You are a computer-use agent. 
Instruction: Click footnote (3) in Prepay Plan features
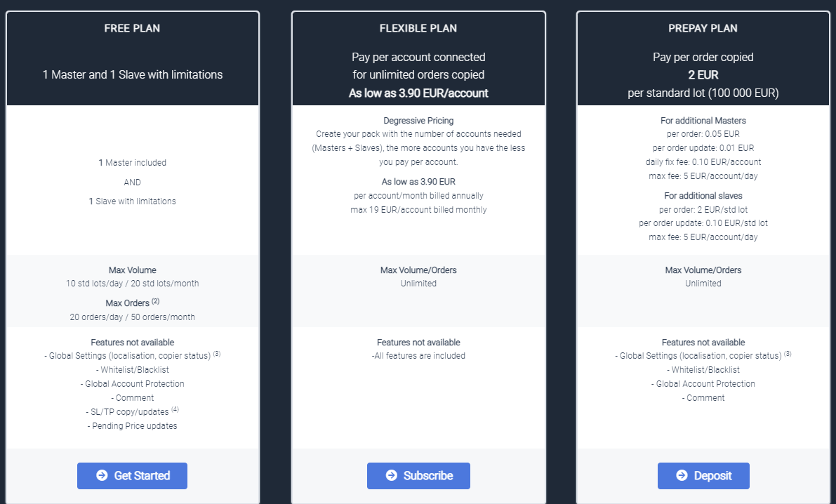click(x=788, y=354)
